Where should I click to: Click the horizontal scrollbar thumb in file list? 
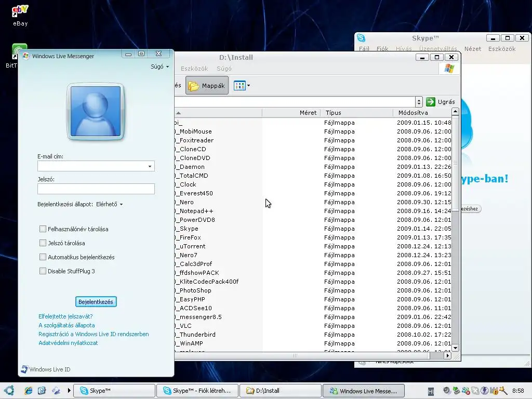click(302, 355)
